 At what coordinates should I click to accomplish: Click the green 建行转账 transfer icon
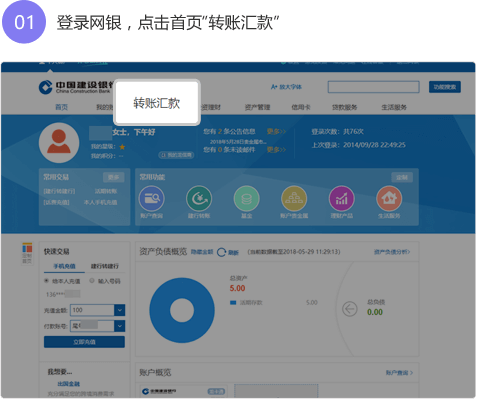(199, 199)
